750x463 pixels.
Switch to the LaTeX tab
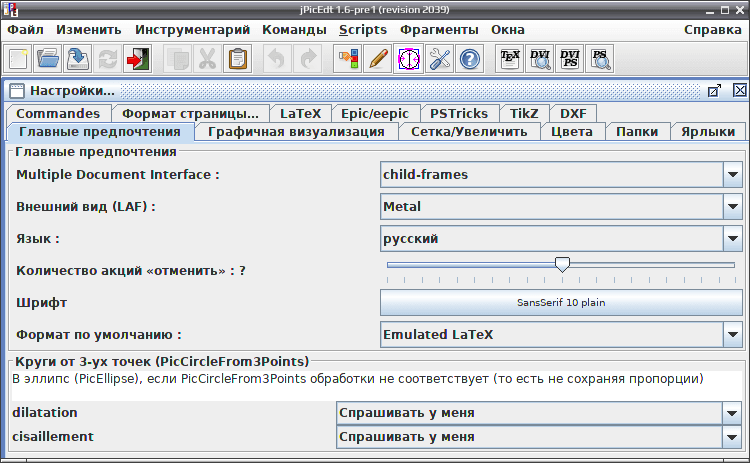[300, 113]
